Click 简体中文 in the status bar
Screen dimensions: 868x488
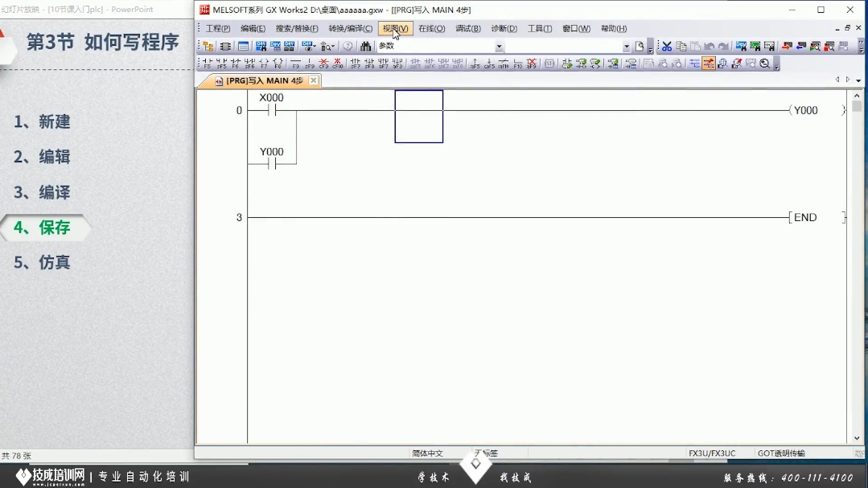point(427,453)
